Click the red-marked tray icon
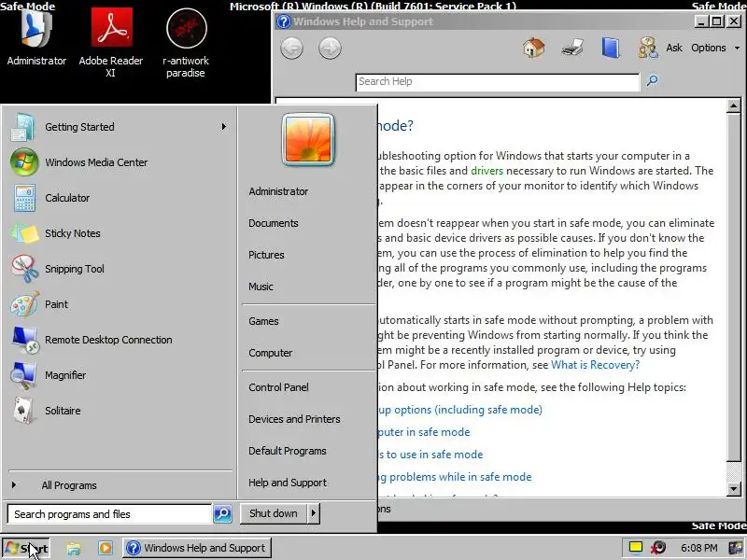This screenshot has width=747, height=560. pyautogui.click(x=659, y=548)
